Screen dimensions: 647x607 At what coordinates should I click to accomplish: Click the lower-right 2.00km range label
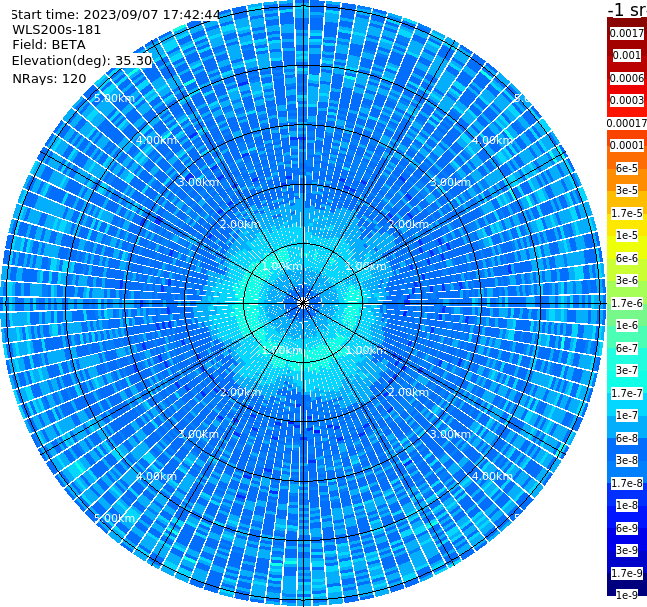click(408, 392)
